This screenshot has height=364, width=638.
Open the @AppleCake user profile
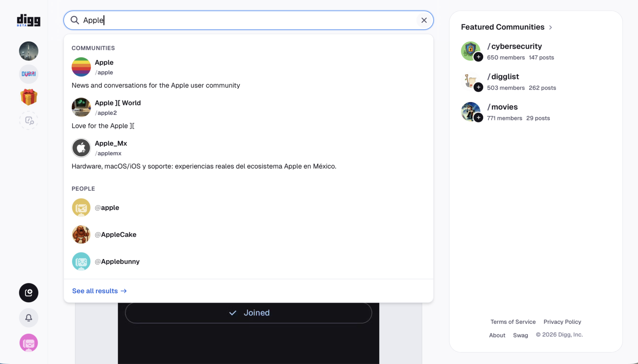click(x=118, y=235)
